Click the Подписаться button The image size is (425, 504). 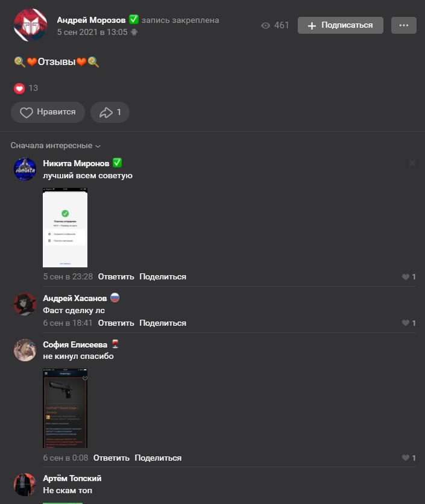pos(341,25)
